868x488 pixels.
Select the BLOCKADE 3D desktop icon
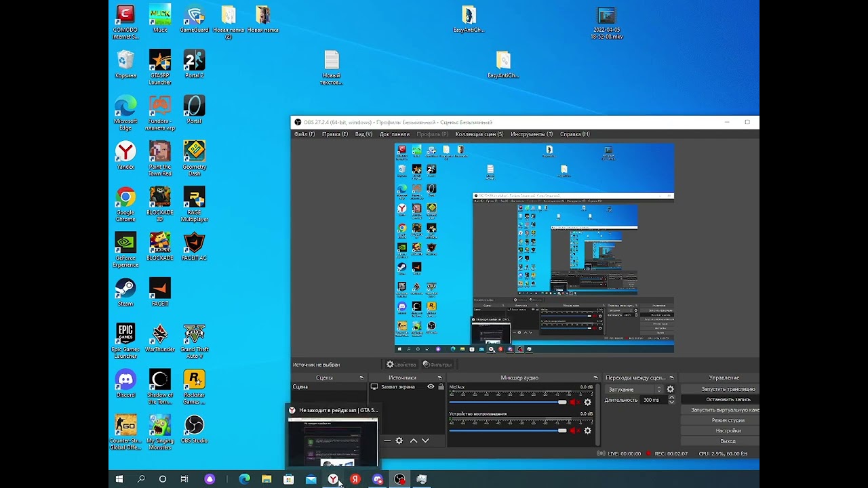(160, 204)
